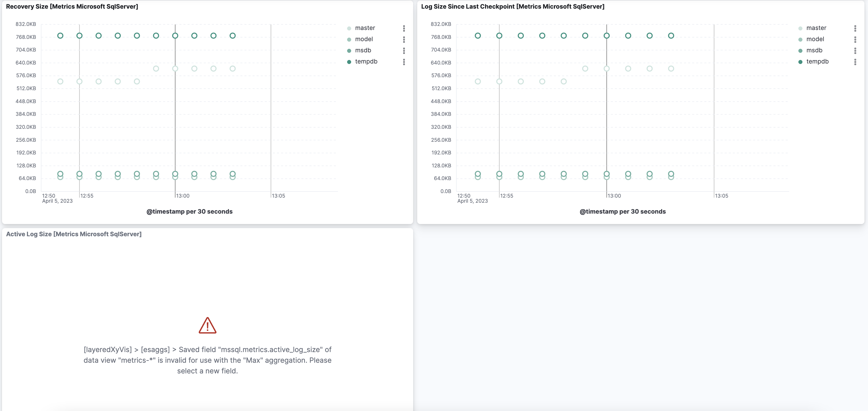The image size is (868, 411).
Task: Toggle visibility of the tempdb series in Recovery Size
Action: pyautogui.click(x=367, y=61)
